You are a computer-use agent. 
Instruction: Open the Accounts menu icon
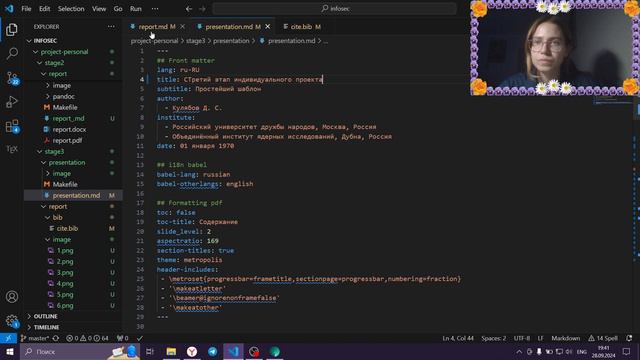coord(12,297)
